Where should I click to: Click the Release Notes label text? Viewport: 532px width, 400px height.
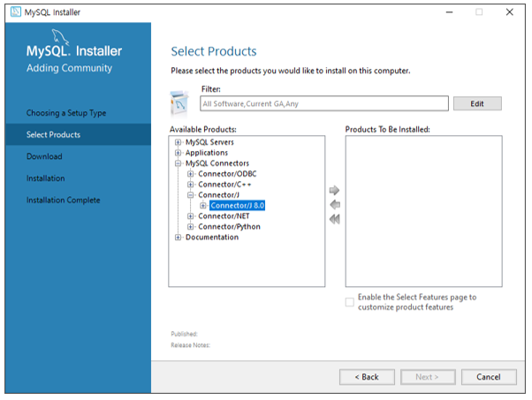coord(190,345)
